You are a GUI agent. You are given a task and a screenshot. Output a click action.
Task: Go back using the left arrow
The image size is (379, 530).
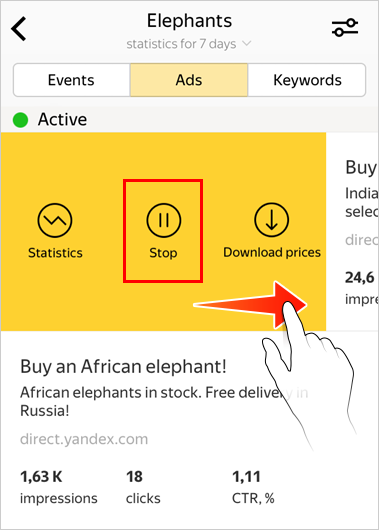[x=19, y=29]
